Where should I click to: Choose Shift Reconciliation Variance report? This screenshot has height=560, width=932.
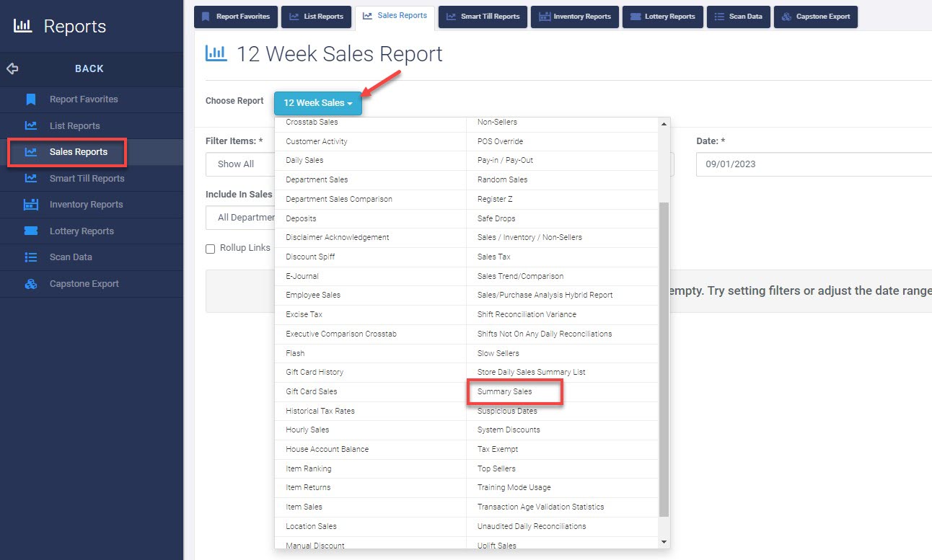click(x=527, y=314)
